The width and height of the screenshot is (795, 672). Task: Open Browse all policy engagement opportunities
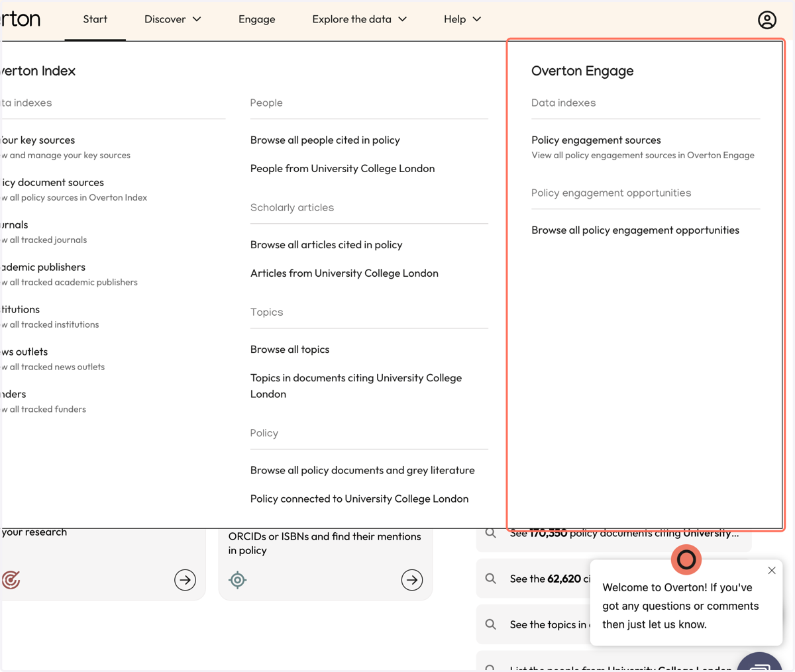coord(635,230)
